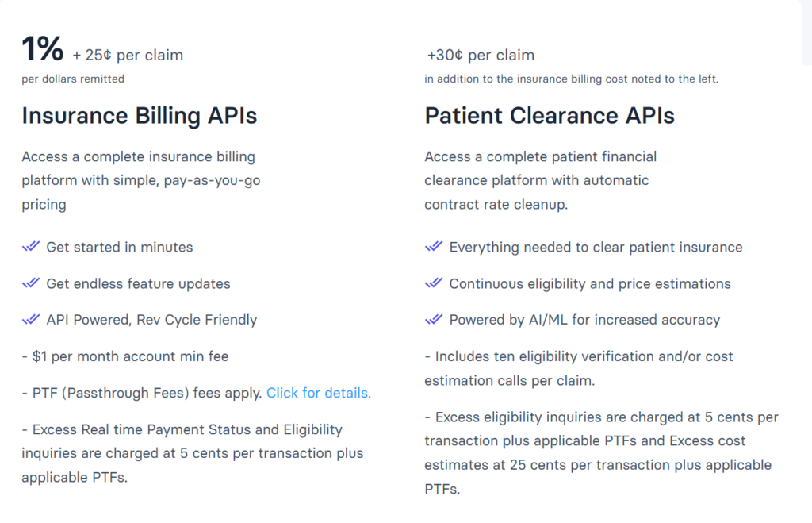Open the 'Click for details.' passthrough fees link

(318, 393)
